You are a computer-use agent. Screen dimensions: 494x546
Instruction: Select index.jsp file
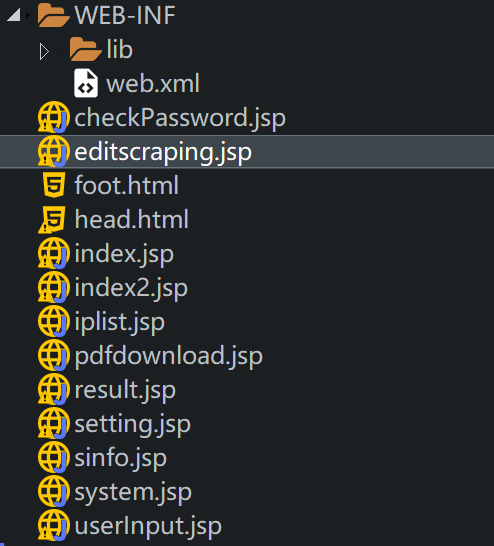click(x=124, y=255)
